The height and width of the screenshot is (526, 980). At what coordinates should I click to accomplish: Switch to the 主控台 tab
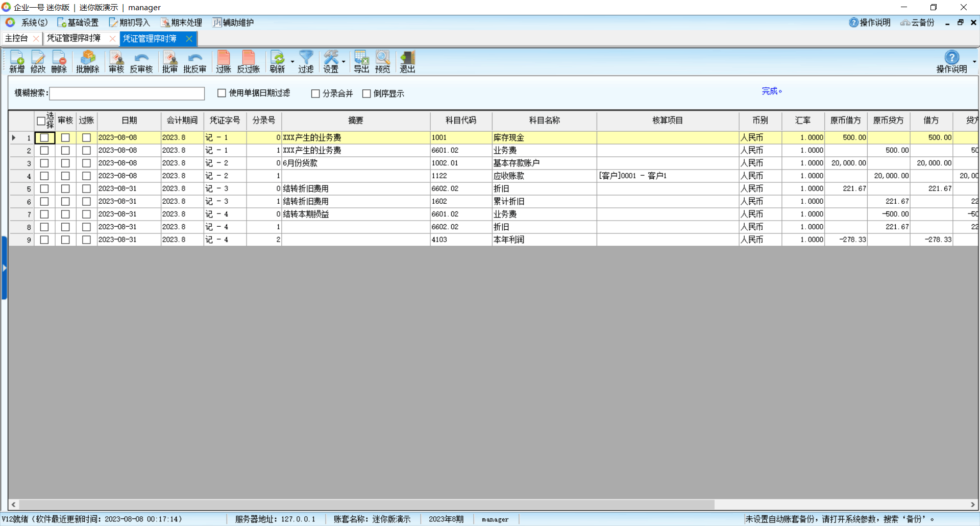pyautogui.click(x=16, y=38)
